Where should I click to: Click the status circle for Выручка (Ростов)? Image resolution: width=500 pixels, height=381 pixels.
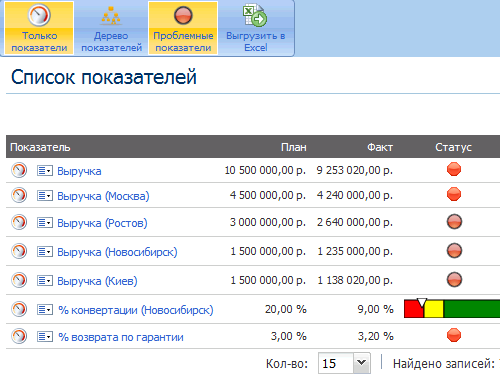pos(454,222)
